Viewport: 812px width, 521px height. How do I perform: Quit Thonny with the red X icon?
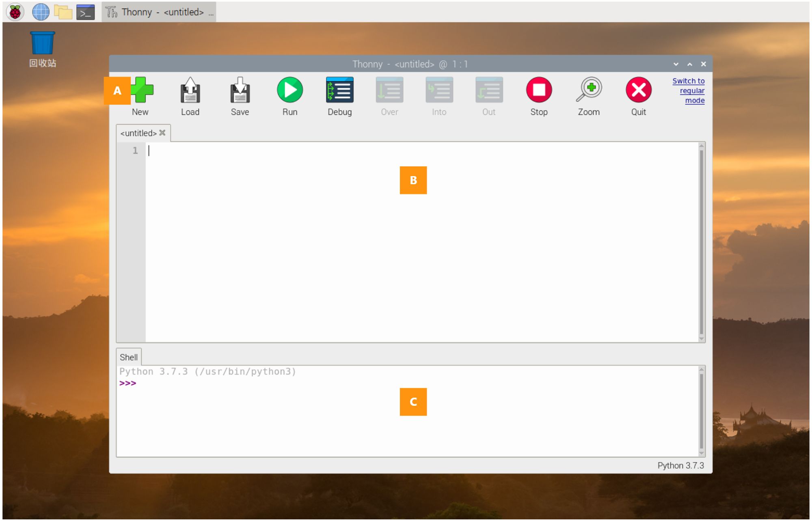click(639, 90)
